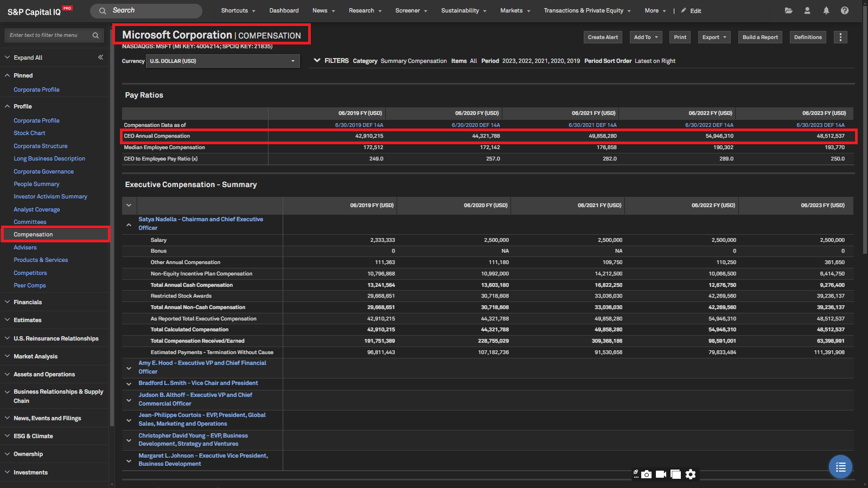Collapse the FILTERS section chevron
The width and height of the screenshot is (868, 488).
[x=317, y=61]
